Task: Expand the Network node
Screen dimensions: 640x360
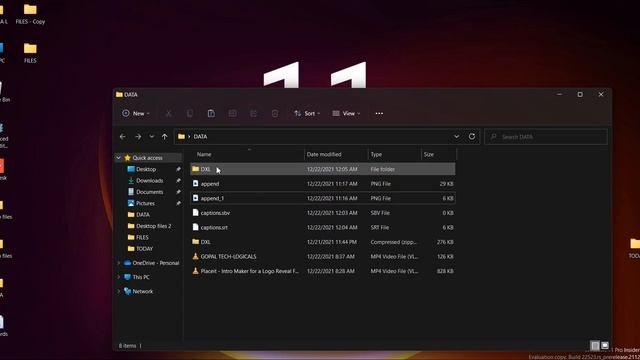Action: click(119, 291)
